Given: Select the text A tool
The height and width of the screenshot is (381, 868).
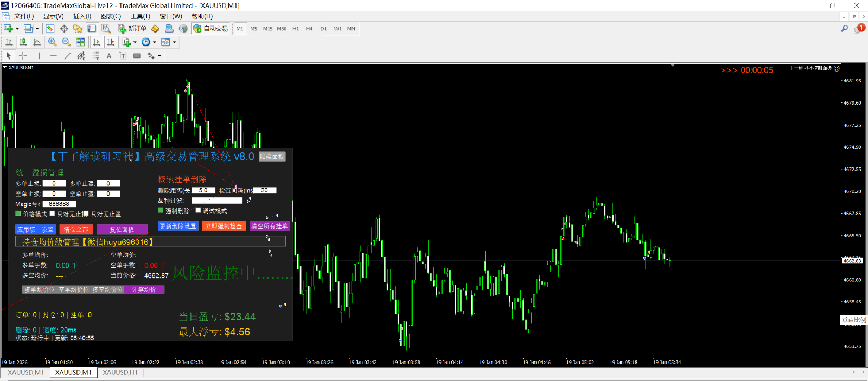Looking at the screenshot, I should coord(109,55).
